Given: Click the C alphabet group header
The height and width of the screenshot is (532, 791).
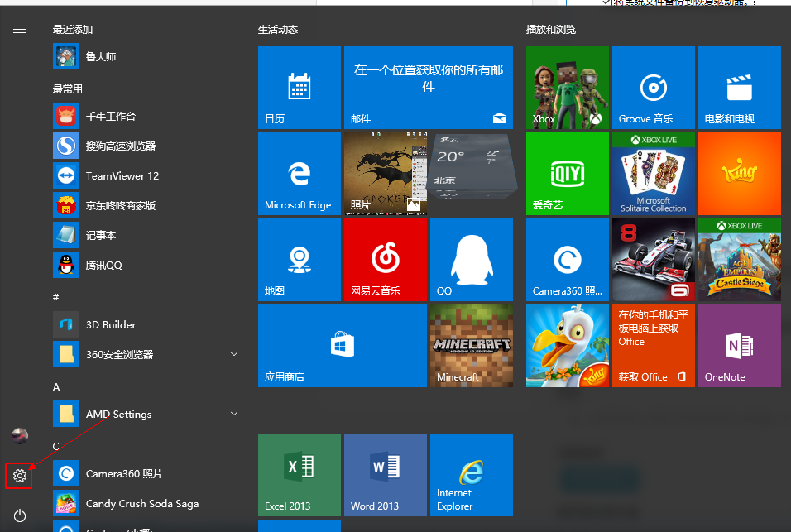Looking at the screenshot, I should (56, 446).
